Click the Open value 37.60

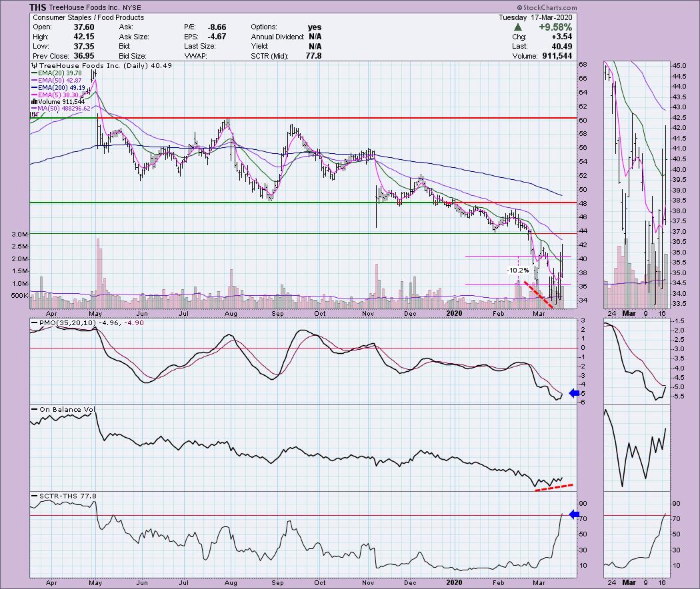click(x=84, y=27)
